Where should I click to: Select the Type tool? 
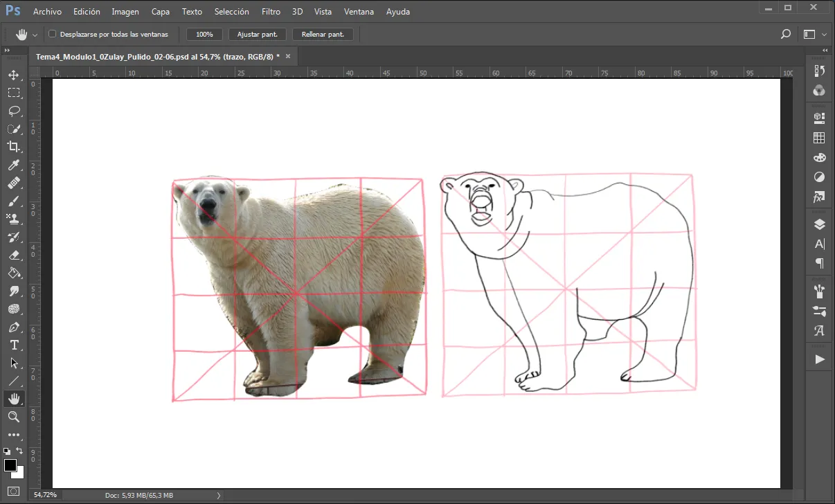13,345
